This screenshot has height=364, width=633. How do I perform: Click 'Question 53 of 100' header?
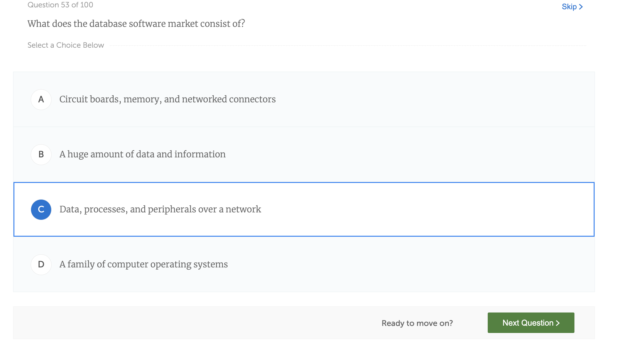click(x=60, y=4)
